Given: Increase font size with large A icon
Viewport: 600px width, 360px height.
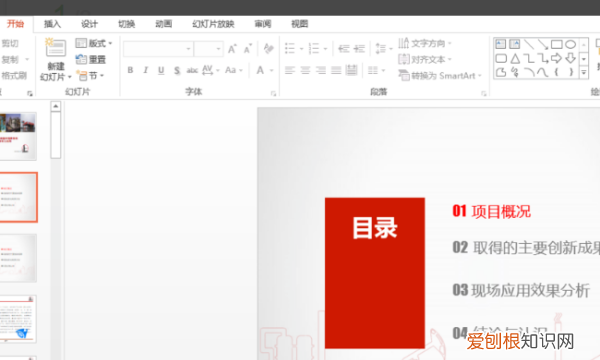Looking at the screenshot, I should point(232,49).
